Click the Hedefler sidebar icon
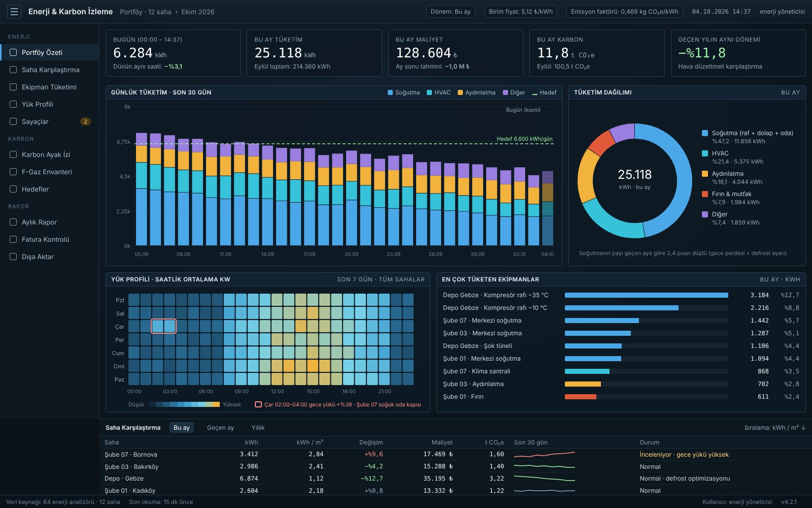812x508 pixels. [x=13, y=189]
